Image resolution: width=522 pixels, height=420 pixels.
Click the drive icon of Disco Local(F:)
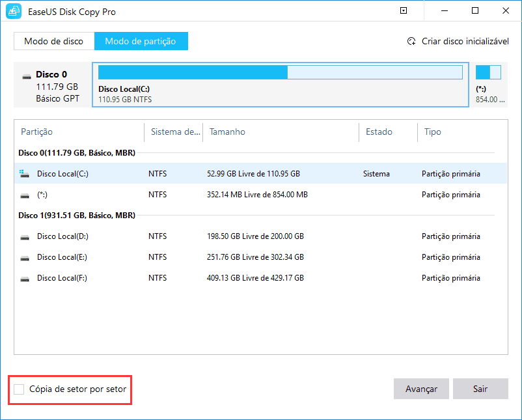coord(25,279)
